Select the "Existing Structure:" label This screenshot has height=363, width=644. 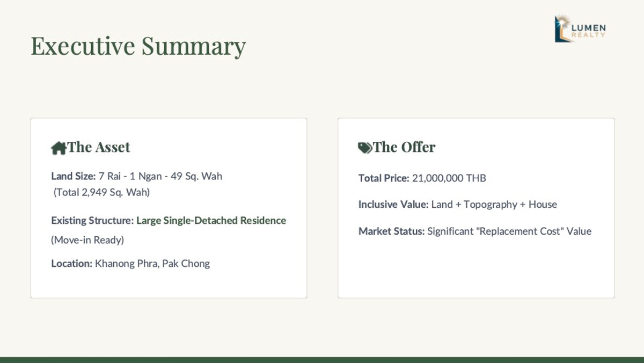(x=92, y=221)
